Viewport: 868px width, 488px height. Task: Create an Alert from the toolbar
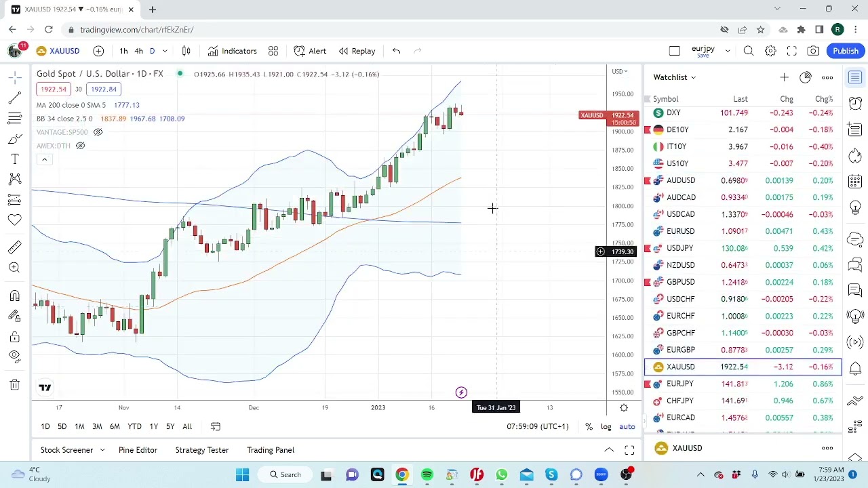click(x=310, y=51)
